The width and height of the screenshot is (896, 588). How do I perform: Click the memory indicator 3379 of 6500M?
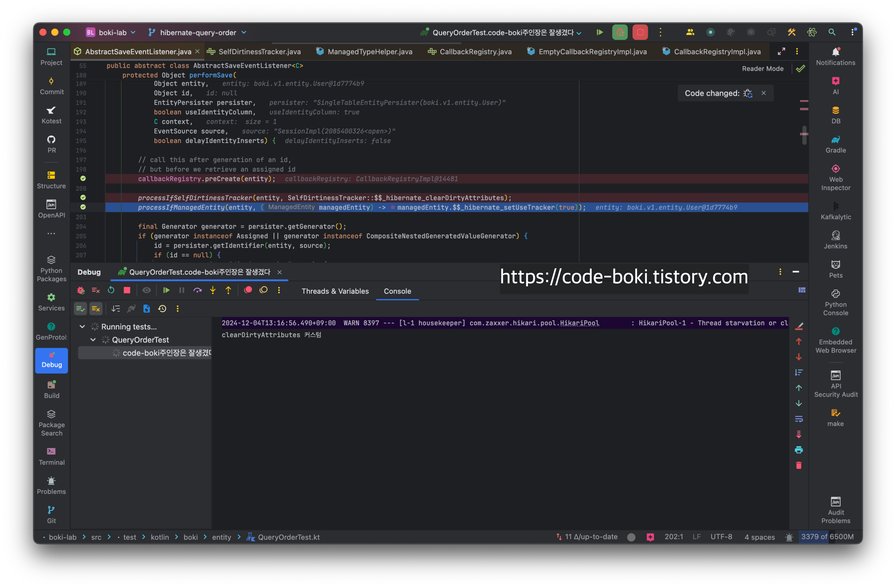click(x=827, y=536)
